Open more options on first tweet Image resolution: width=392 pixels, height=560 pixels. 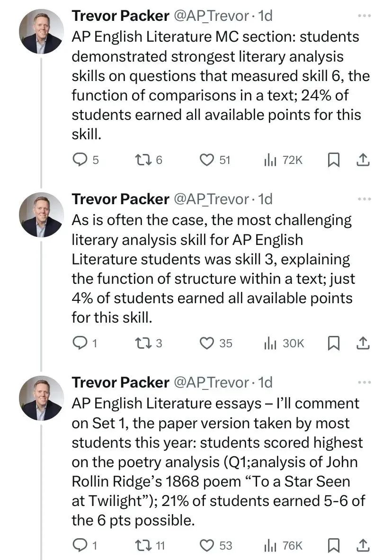[x=365, y=16]
